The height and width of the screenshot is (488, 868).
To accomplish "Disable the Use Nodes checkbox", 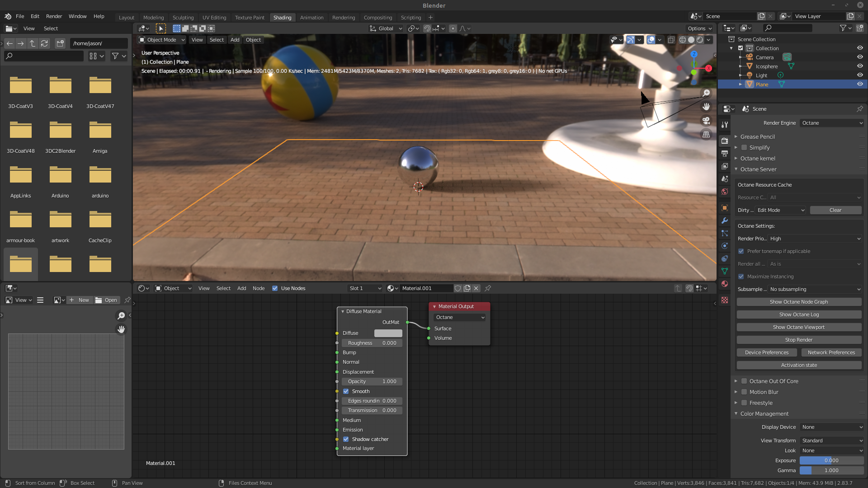I will click(x=275, y=288).
